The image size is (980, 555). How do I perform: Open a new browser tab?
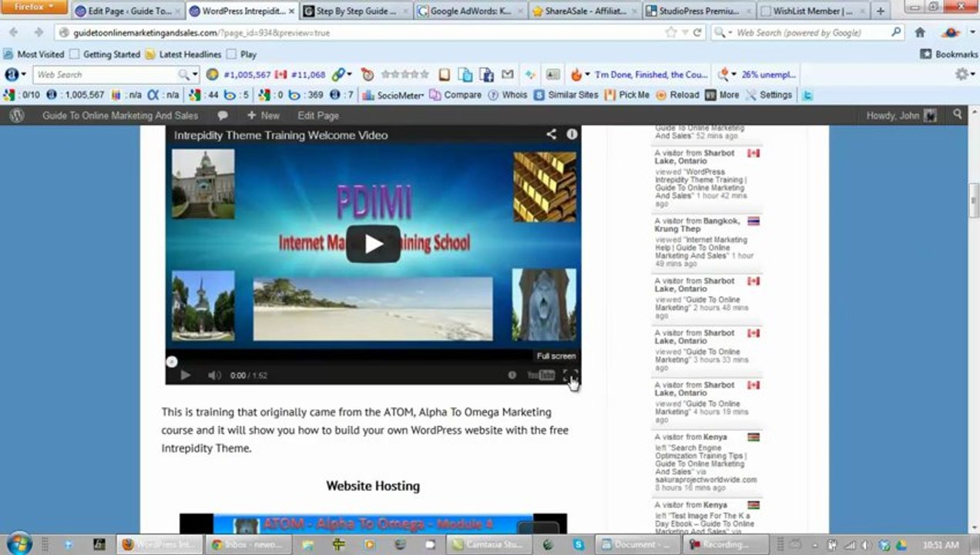(x=881, y=11)
